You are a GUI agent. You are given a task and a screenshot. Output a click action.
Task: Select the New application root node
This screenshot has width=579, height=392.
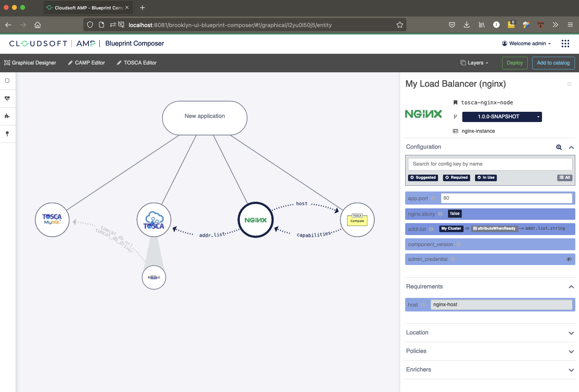[205, 118]
